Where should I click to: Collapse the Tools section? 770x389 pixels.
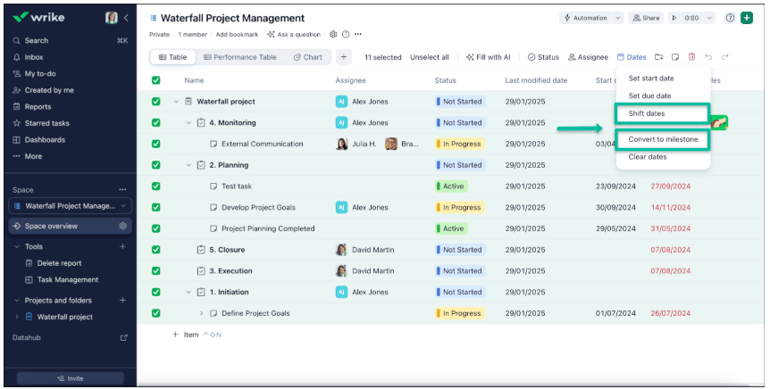coord(17,247)
